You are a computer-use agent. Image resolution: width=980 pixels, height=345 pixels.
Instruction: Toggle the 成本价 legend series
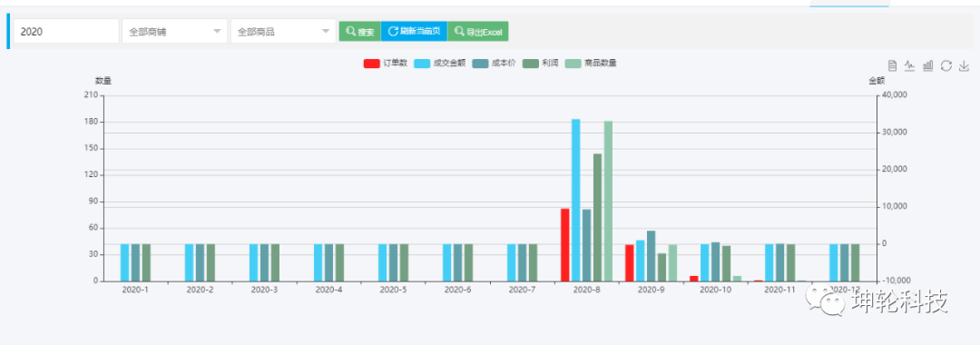tap(495, 64)
